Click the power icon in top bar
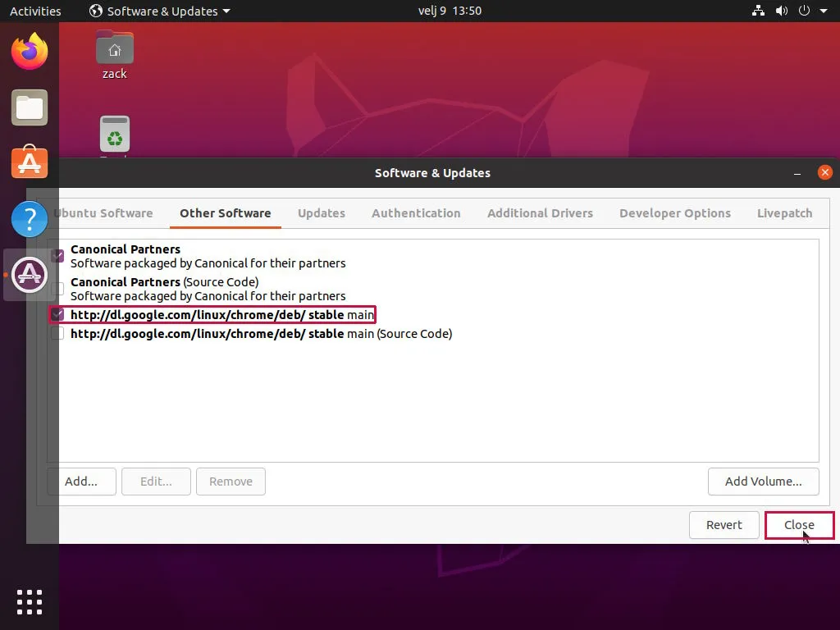The width and height of the screenshot is (840, 630). pos(804,11)
